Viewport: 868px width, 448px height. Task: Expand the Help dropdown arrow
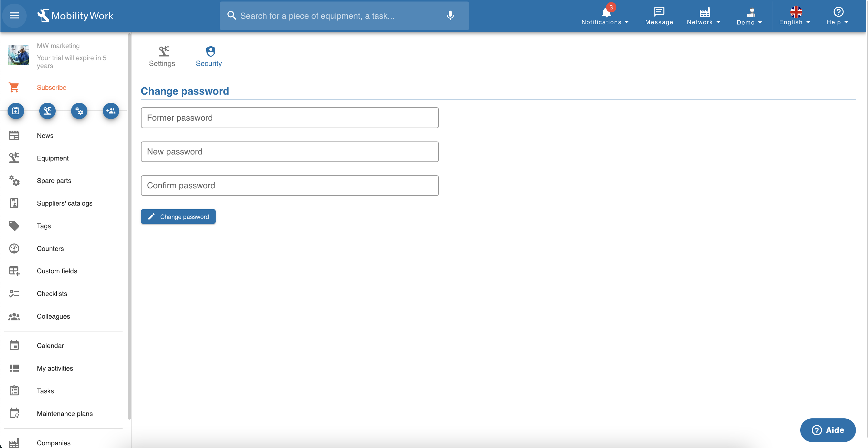coord(846,22)
